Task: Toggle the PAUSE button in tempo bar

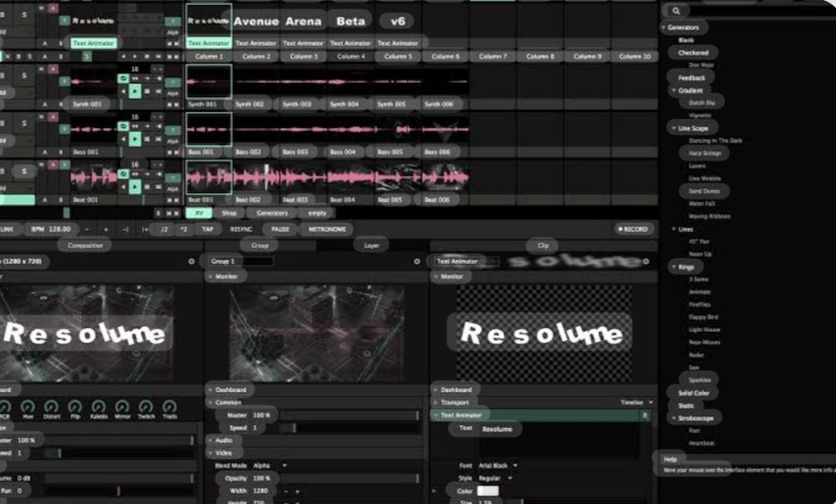Action: pyautogui.click(x=280, y=229)
